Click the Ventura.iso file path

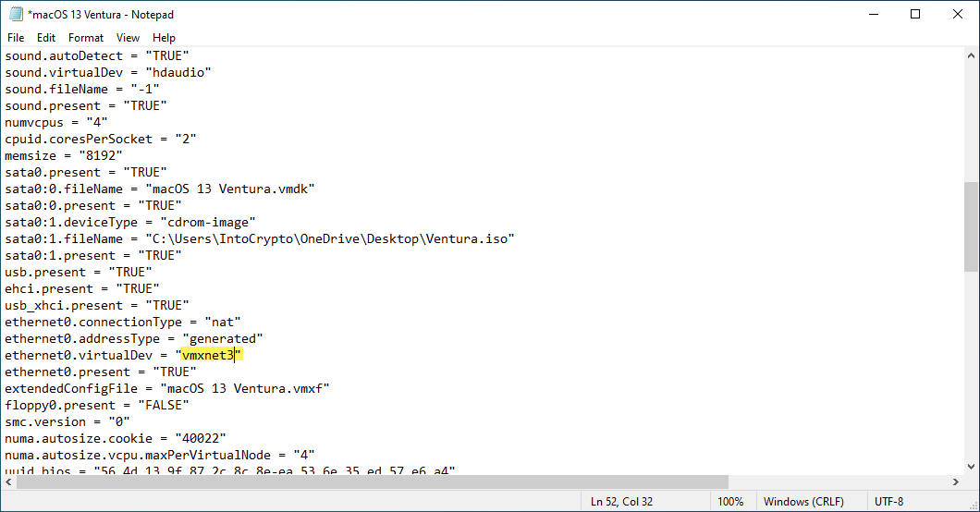(x=330, y=238)
